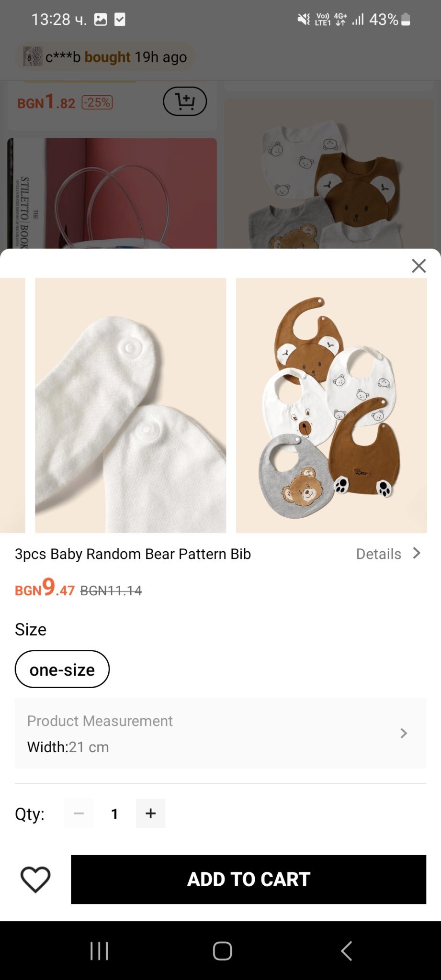Open the recent apps overview
Image resolution: width=441 pixels, height=980 pixels.
coord(99,951)
